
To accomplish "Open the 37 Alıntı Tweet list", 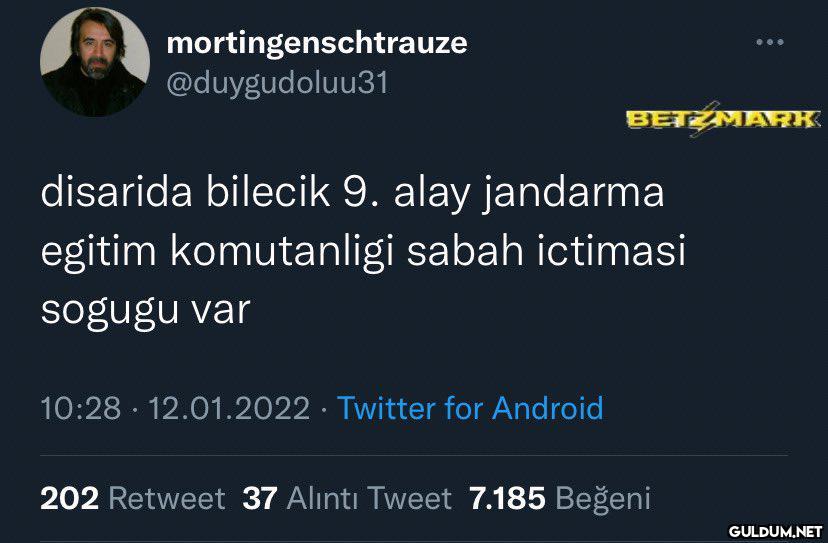I will coord(347,498).
